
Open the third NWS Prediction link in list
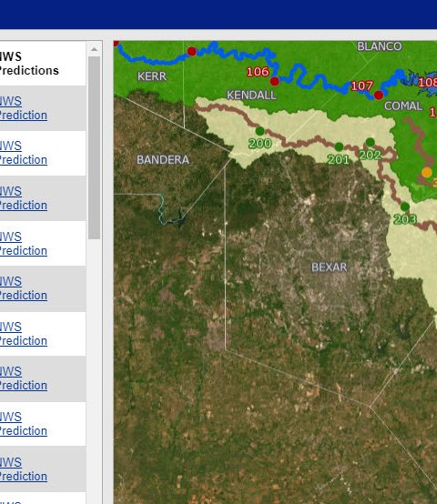click(23, 198)
